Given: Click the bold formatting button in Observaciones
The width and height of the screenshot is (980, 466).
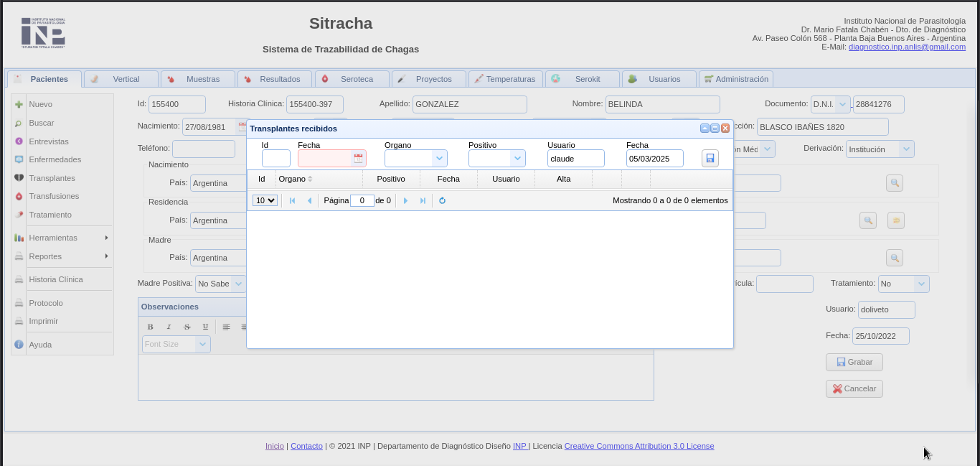Looking at the screenshot, I should [x=150, y=327].
